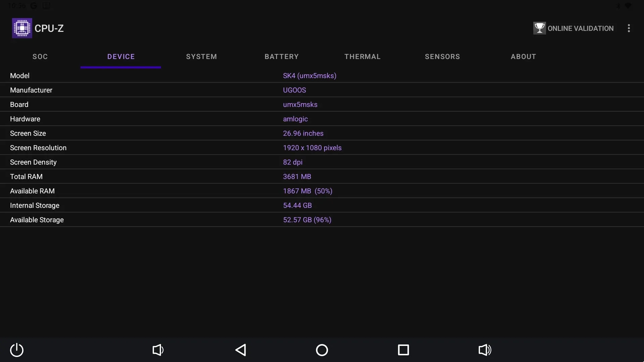This screenshot has width=644, height=362.
Task: Open the three-dot overflow menu
Action: click(629, 28)
